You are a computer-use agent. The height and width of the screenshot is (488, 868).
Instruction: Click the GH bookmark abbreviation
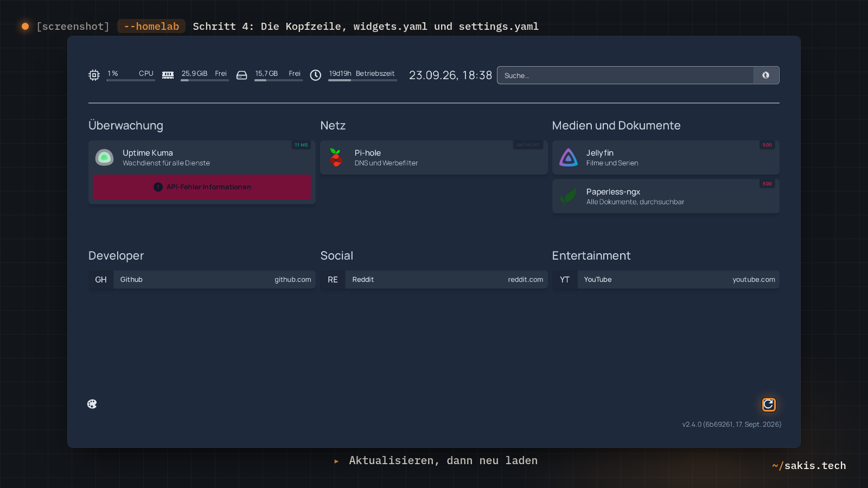[101, 280]
